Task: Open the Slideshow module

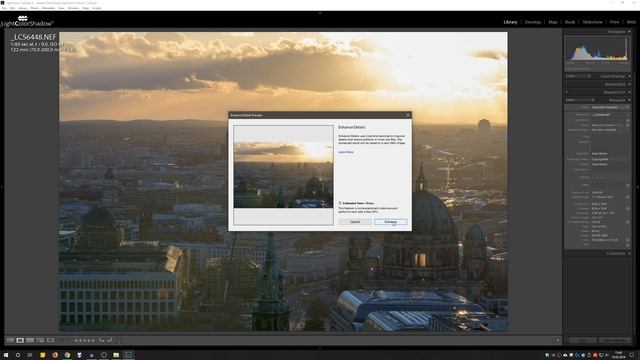Action: coord(592,22)
